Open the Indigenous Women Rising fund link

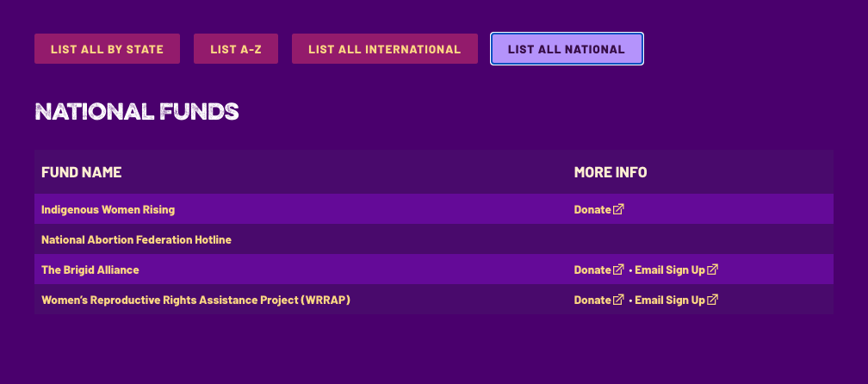(108, 210)
